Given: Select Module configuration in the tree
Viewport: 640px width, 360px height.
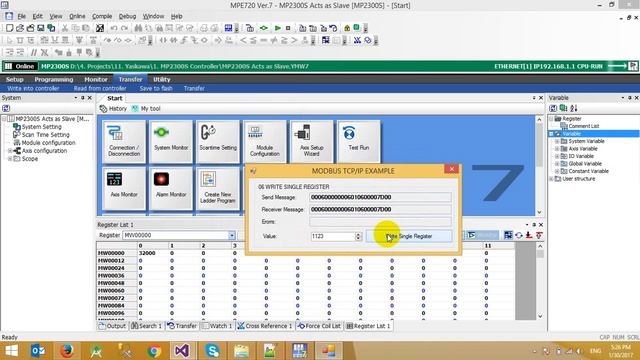Looking at the screenshot, I should pos(49,143).
